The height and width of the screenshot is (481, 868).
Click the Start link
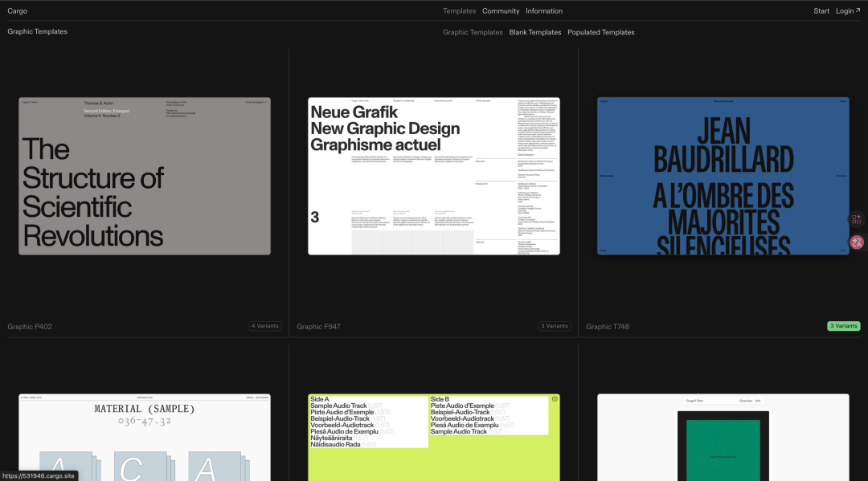821,11
